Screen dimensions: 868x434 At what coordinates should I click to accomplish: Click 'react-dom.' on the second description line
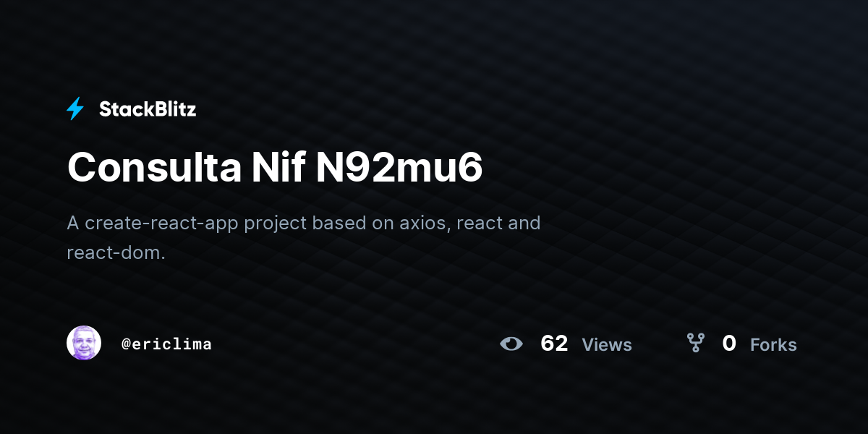pos(116,252)
